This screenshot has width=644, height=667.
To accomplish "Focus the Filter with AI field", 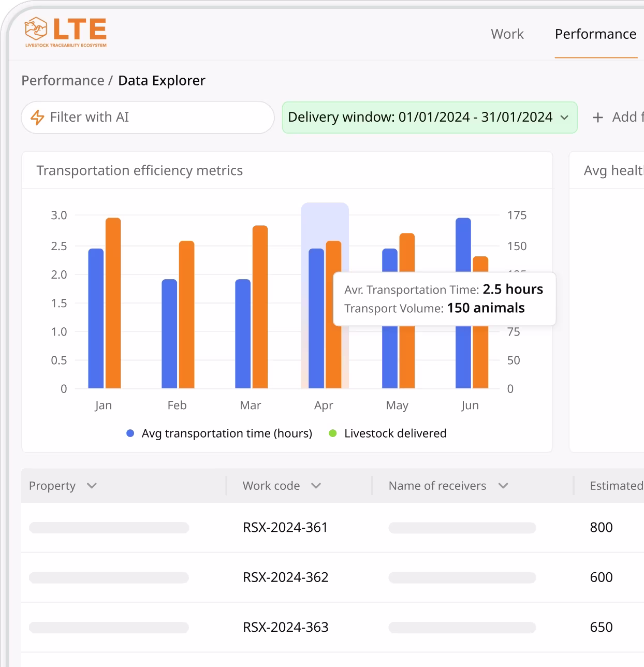I will [148, 118].
